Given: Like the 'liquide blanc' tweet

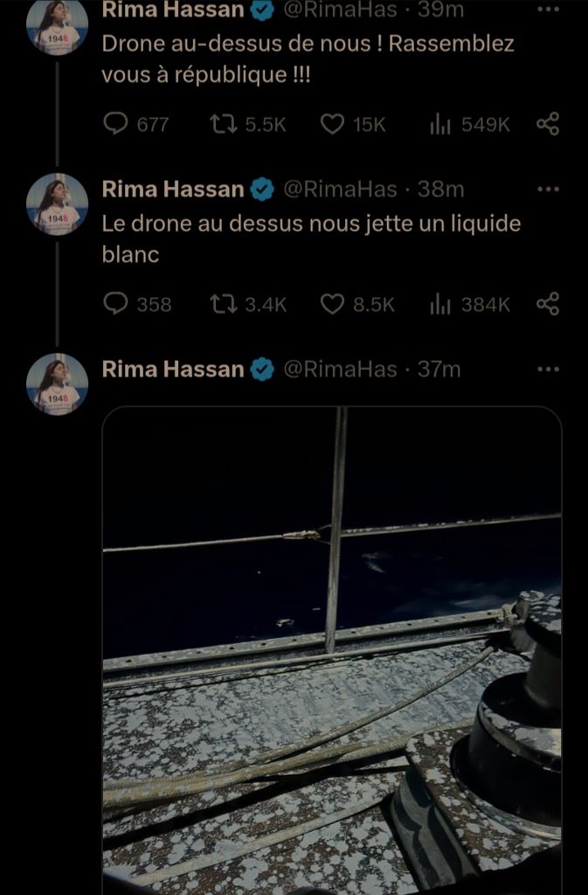Looking at the screenshot, I should (333, 303).
